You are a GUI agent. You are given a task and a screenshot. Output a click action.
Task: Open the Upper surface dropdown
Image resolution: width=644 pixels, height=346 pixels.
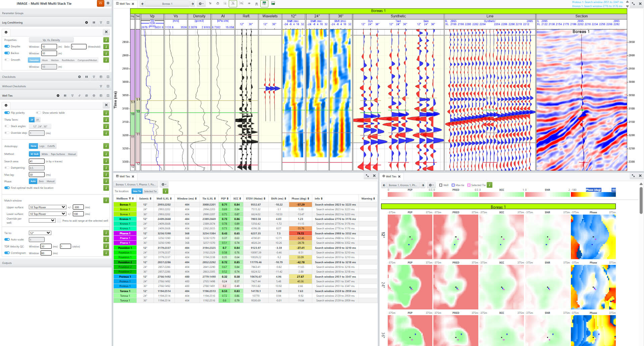(47, 207)
